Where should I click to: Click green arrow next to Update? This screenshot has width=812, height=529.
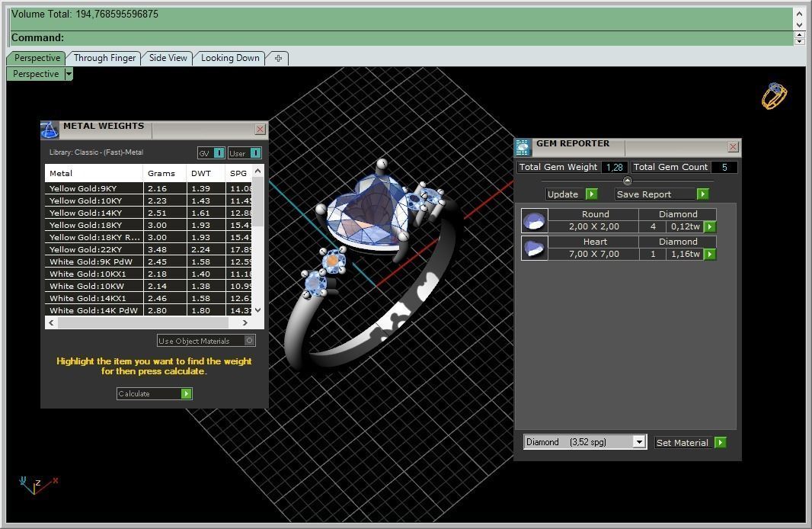[x=591, y=194]
